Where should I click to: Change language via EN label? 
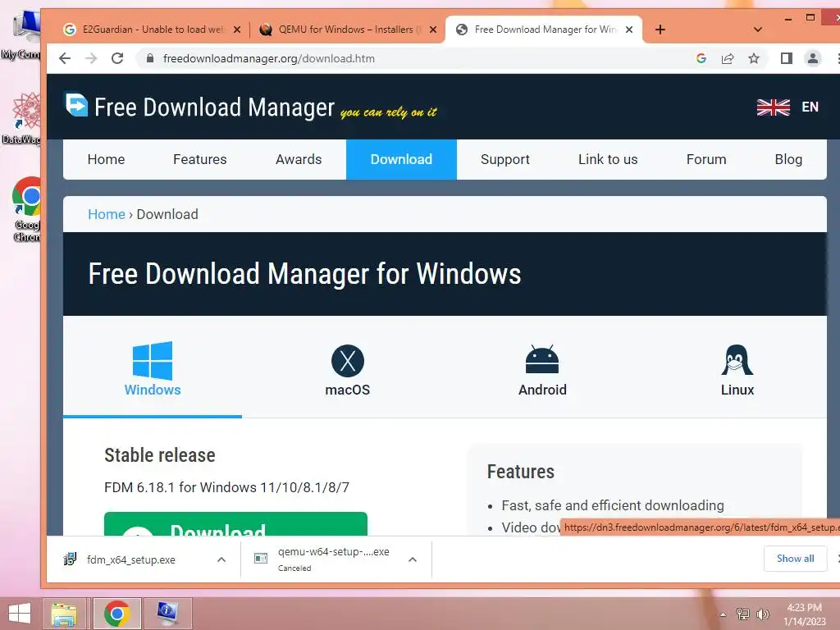tap(810, 107)
